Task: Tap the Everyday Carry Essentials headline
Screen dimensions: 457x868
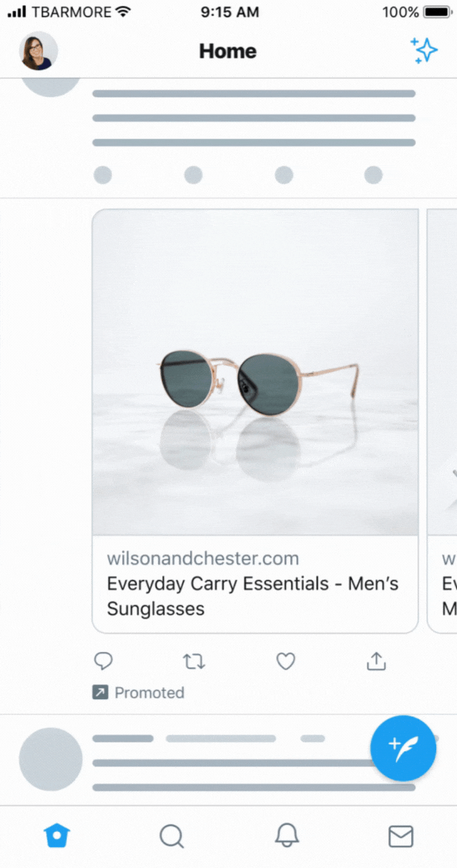Action: pos(252,596)
